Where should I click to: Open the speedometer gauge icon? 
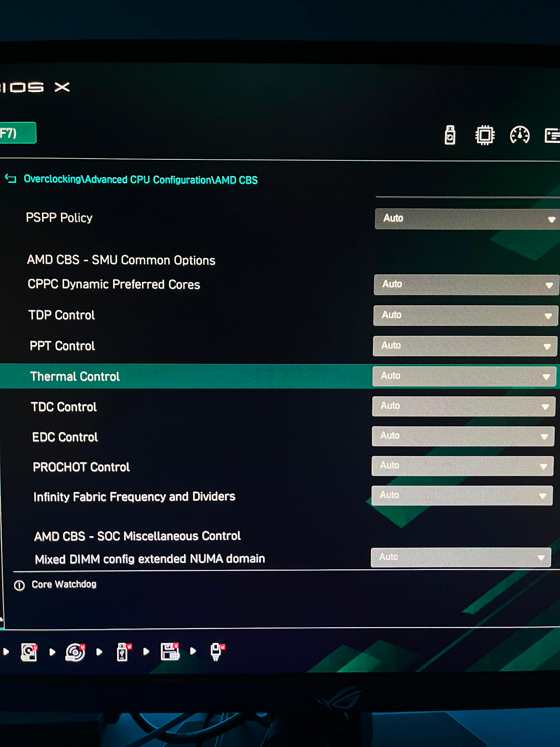point(520,135)
